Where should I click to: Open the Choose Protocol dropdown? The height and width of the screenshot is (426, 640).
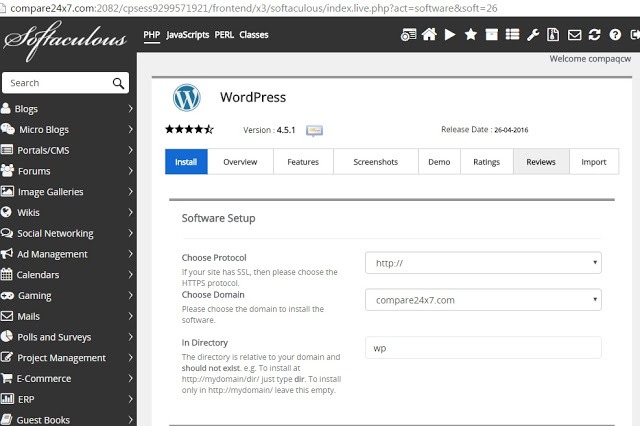[x=483, y=263]
